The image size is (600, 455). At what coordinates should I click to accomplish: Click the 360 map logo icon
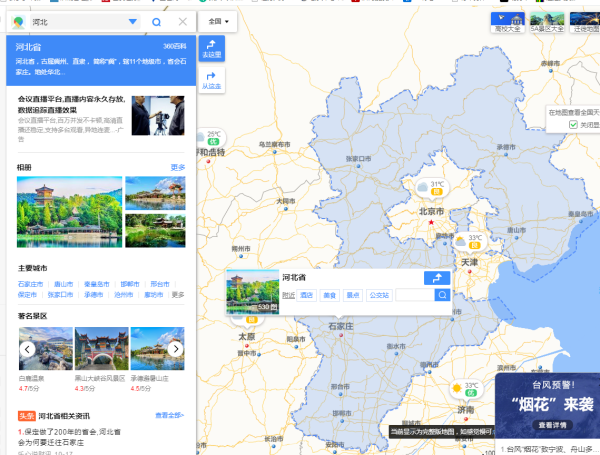(18, 21)
